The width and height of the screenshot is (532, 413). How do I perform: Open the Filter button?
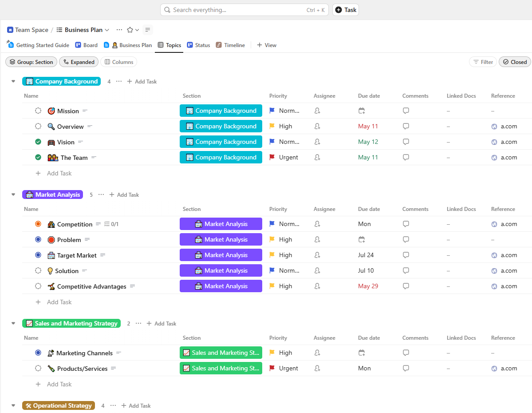483,62
